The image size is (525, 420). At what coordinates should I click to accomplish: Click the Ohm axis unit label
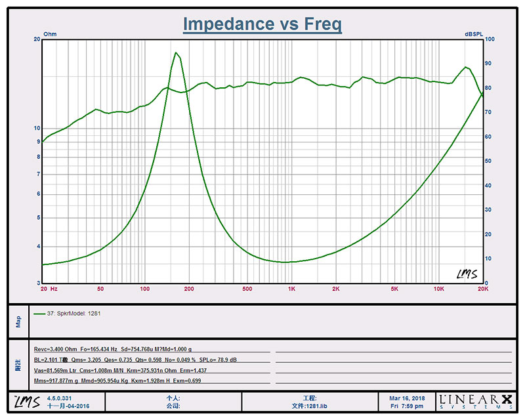click(50, 33)
